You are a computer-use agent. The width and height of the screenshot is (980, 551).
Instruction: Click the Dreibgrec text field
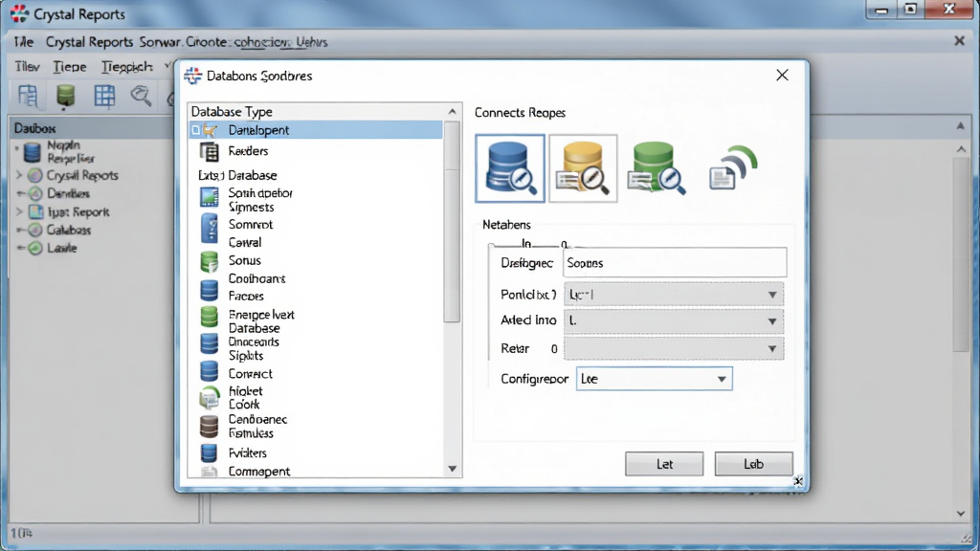click(675, 262)
